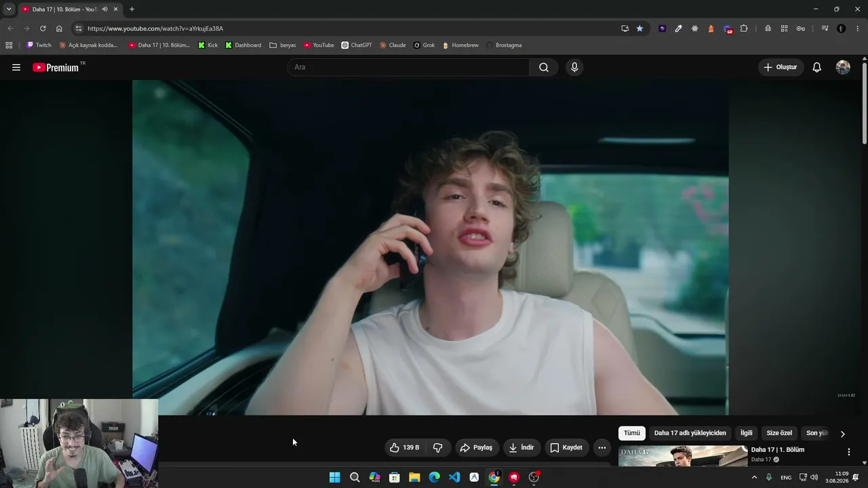Open the Brostagma bookmark
The width and height of the screenshot is (868, 488).
click(504, 45)
